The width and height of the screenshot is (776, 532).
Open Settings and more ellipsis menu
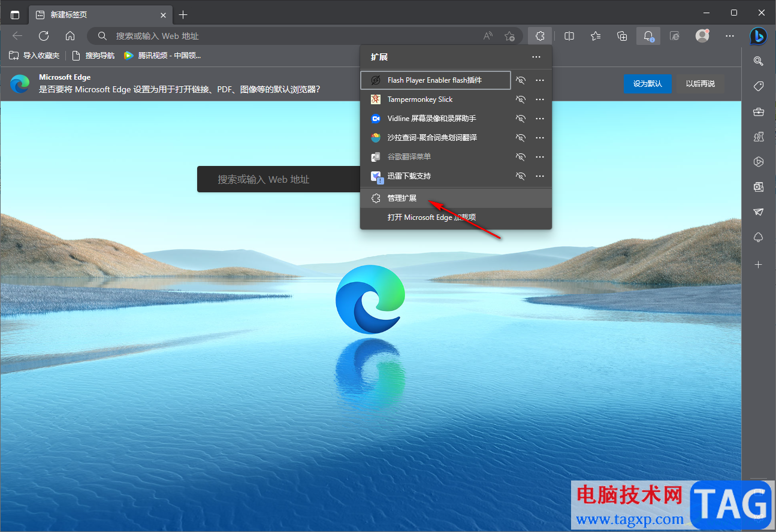pos(730,36)
